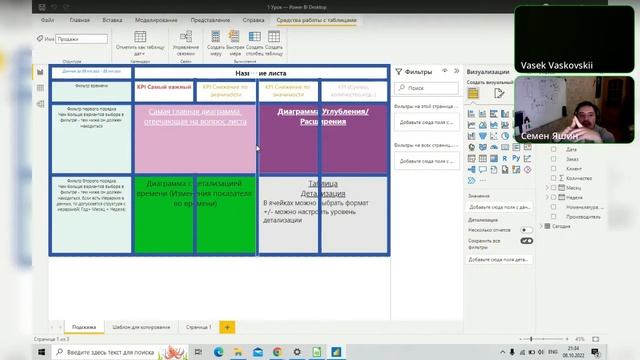640x360 pixels.
Task: Check the Производитель field checkbox
Action: (x=553, y=216)
